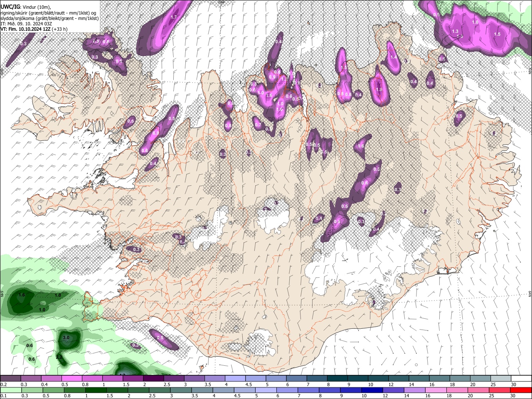Click the 1.5 value in the top-right pink area

pos(498,34)
